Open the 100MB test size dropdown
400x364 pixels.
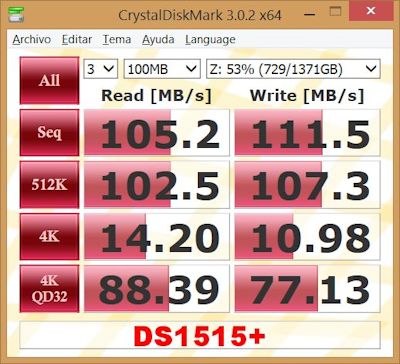(162, 69)
